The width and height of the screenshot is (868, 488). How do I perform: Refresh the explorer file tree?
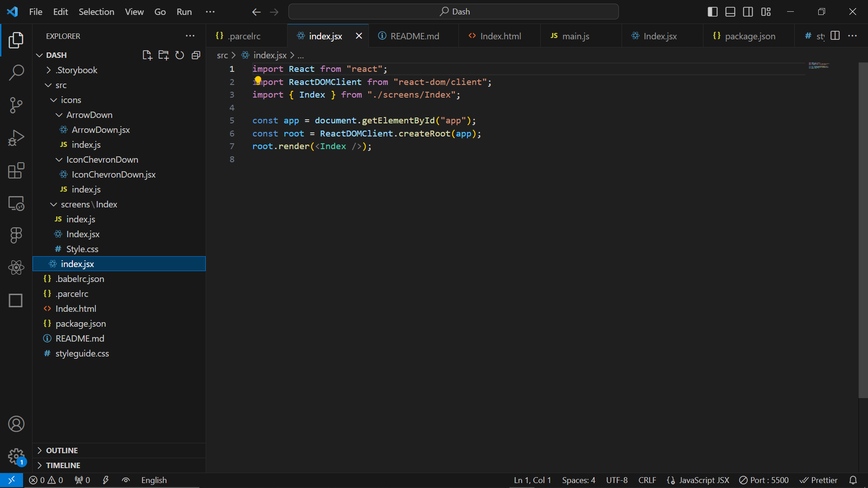[x=179, y=55]
